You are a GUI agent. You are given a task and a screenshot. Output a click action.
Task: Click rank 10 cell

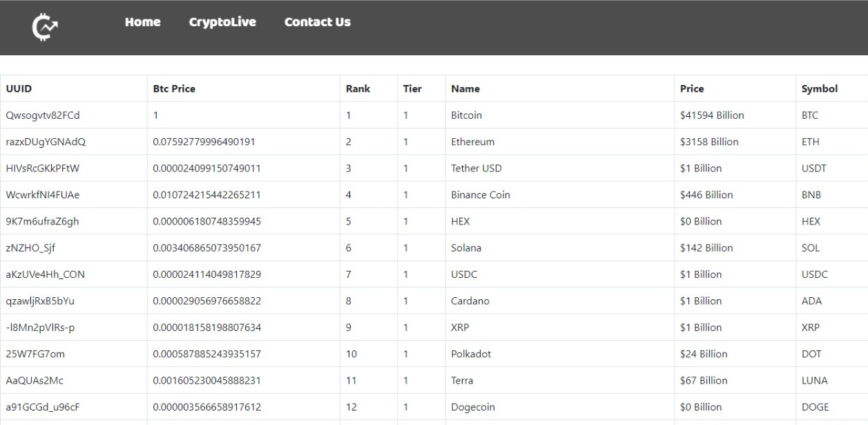point(369,354)
